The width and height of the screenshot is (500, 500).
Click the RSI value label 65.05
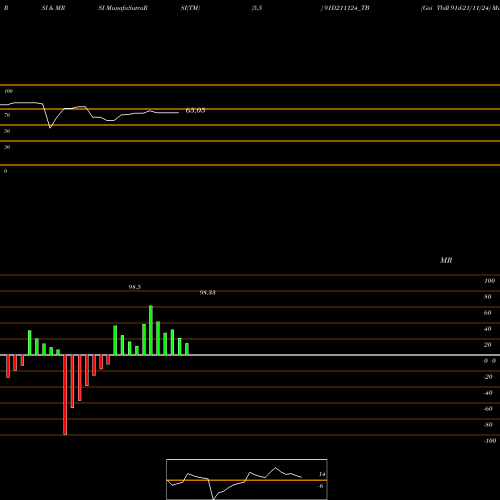coord(195,110)
